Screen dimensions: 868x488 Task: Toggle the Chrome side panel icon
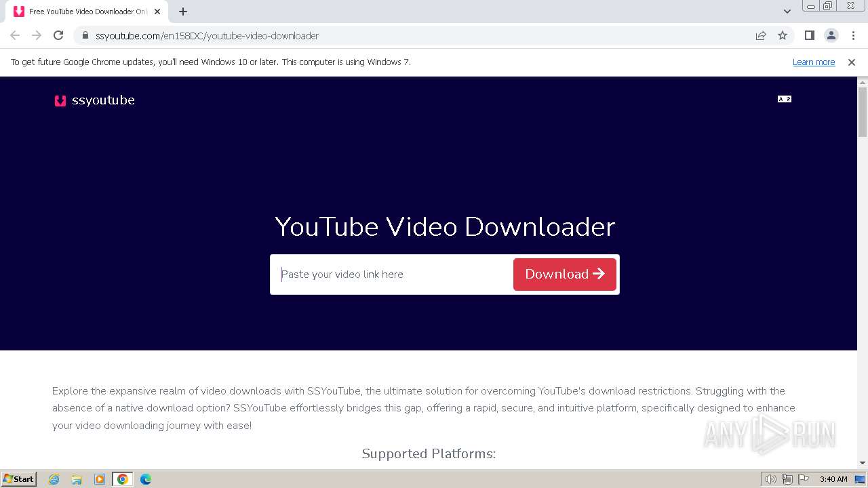(x=809, y=36)
